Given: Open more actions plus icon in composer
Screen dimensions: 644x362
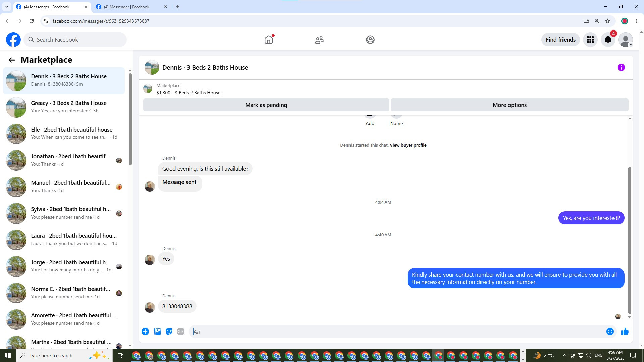Looking at the screenshot, I should 145,331.
